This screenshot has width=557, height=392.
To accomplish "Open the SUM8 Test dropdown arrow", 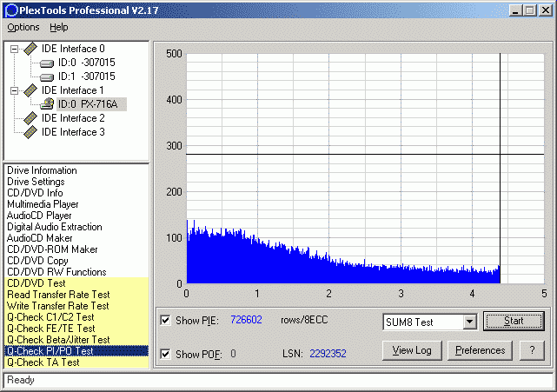I will (469, 322).
